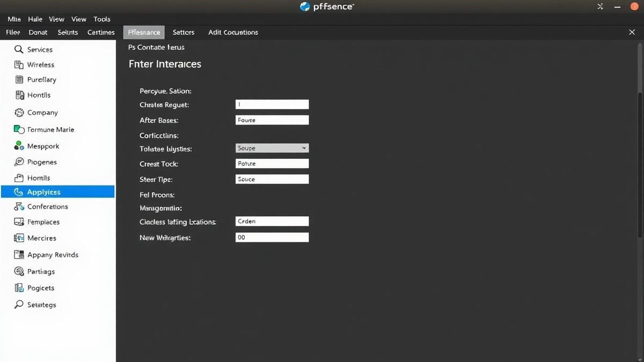Click the Percyue. Sation label
The width and height of the screenshot is (644, 362).
click(x=165, y=91)
